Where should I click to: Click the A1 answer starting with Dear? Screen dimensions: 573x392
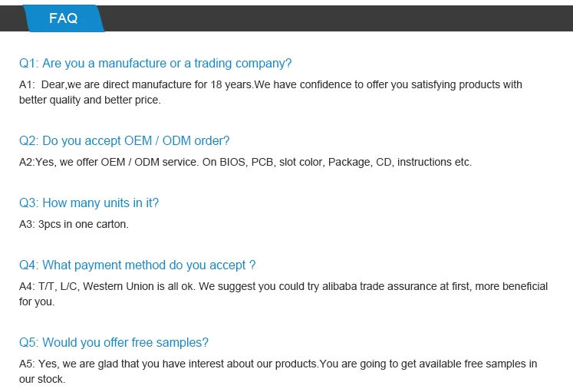point(270,84)
